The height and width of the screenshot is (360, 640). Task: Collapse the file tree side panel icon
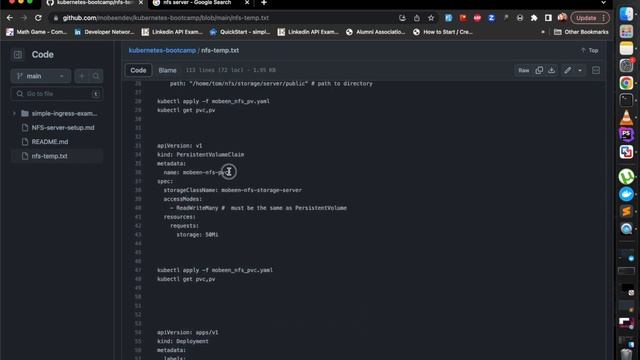[18, 55]
